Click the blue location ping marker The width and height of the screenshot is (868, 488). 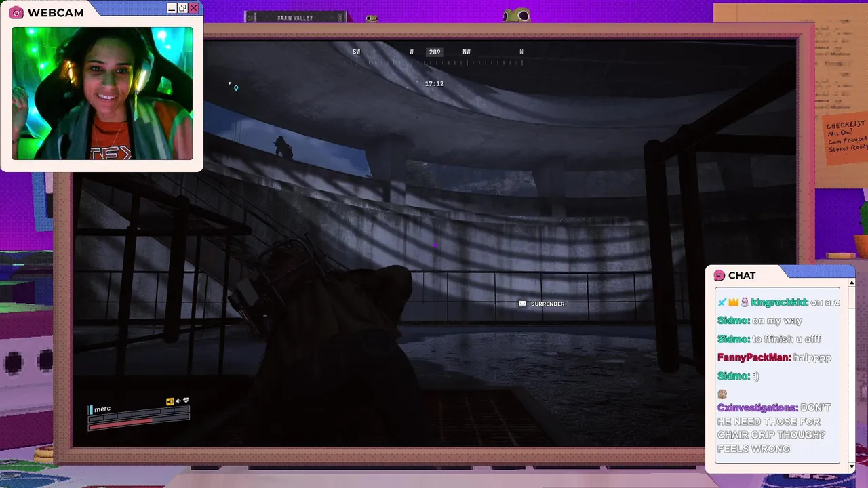pos(236,88)
